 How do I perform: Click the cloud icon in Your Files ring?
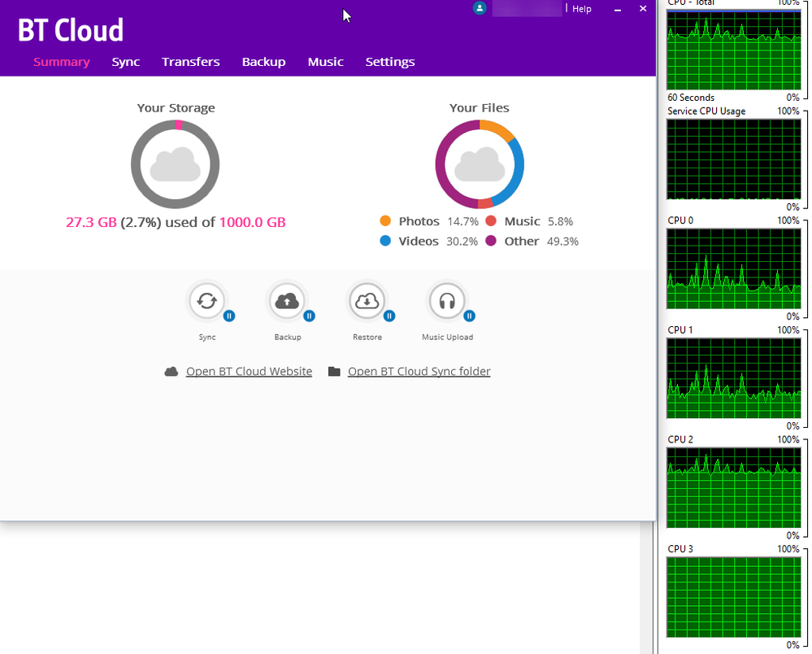coord(479,165)
